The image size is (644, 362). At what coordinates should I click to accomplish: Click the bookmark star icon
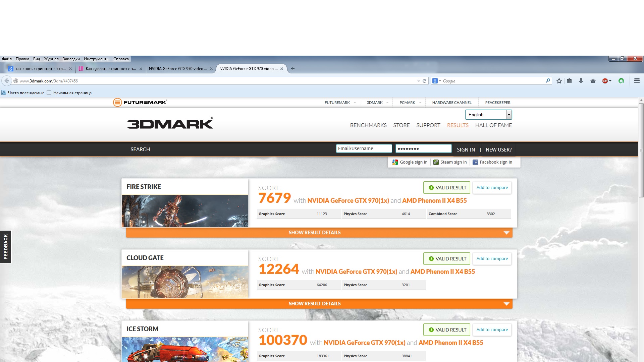point(559,81)
